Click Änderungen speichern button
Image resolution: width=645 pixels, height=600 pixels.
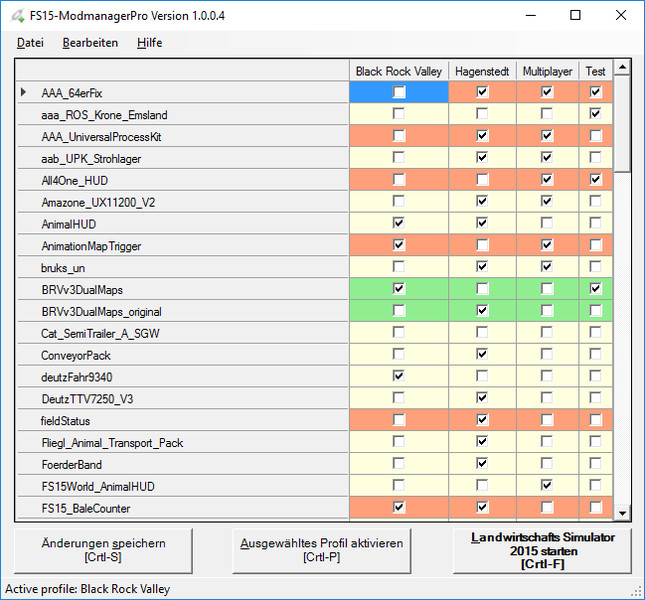[x=103, y=550]
